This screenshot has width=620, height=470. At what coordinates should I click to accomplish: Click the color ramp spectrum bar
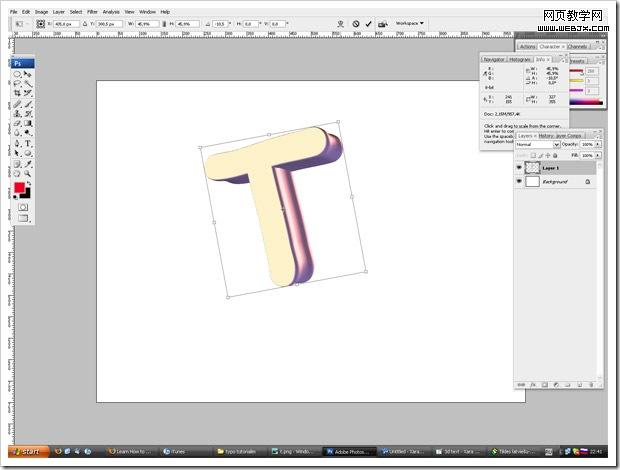pos(586,103)
